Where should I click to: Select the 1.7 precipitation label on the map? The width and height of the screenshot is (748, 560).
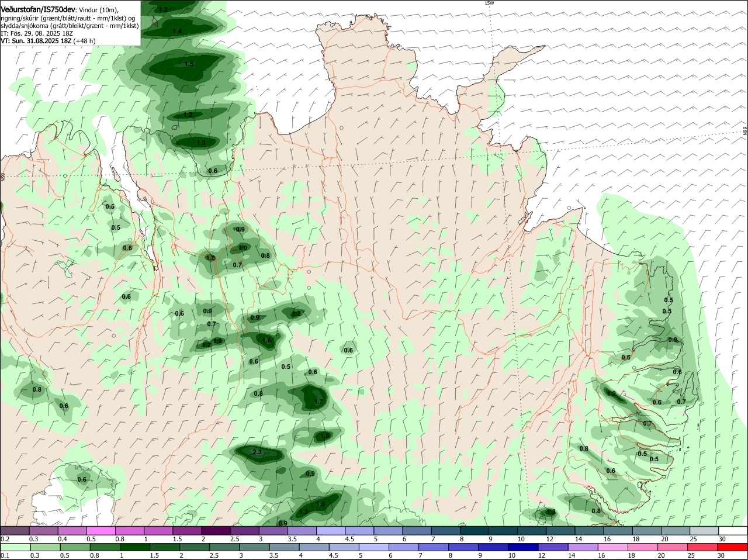pyautogui.click(x=318, y=402)
